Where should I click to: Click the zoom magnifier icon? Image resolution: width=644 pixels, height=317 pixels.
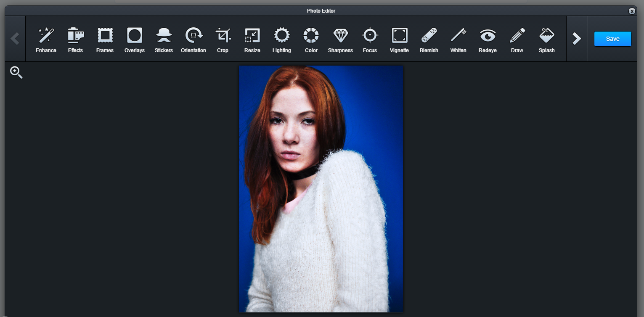pos(16,72)
